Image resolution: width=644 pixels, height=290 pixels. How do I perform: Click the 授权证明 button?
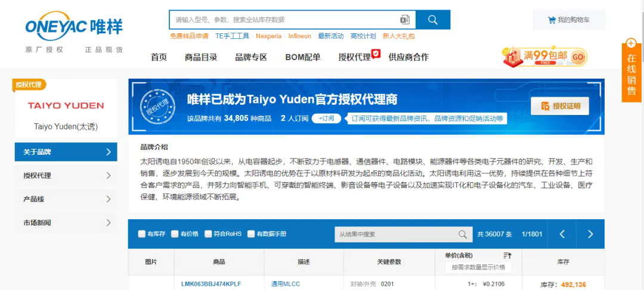(559, 106)
